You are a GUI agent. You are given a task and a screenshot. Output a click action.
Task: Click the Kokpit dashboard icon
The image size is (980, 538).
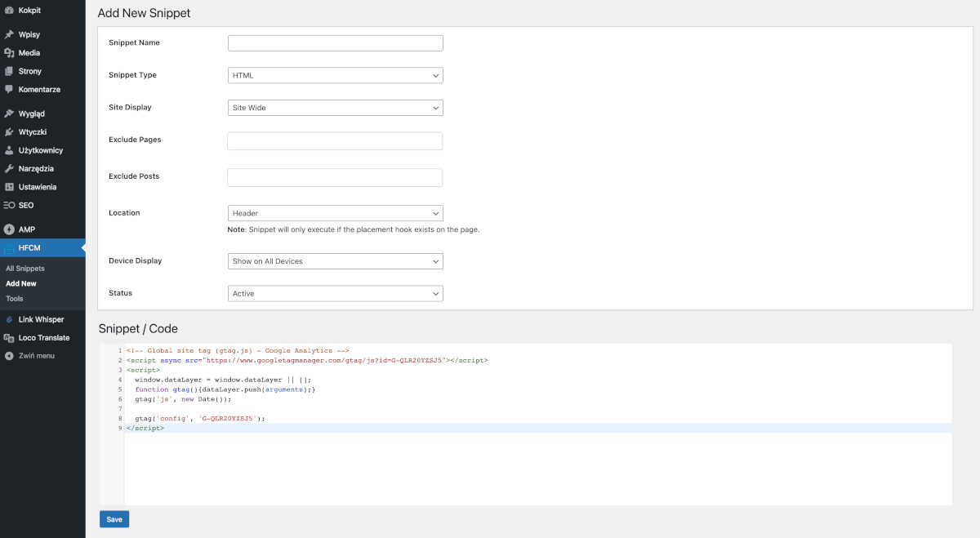pos(9,11)
